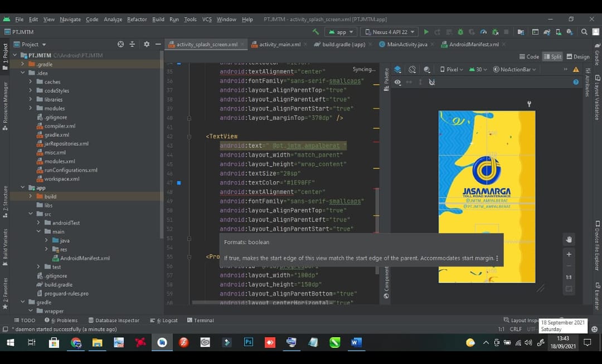Screen dimensions: 602x364
Task: Click the Select Design Surface layers icon
Action: (398, 70)
